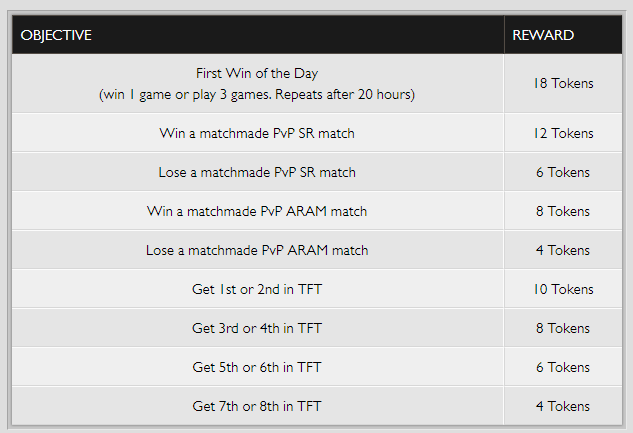The image size is (633, 433).
Task: Click the REWARD column header
Action: (x=543, y=35)
